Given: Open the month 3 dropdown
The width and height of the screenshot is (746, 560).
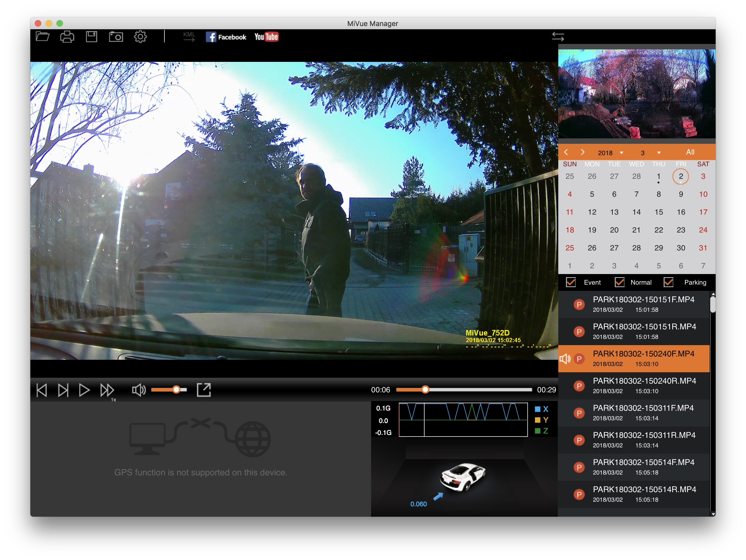Looking at the screenshot, I should [651, 152].
